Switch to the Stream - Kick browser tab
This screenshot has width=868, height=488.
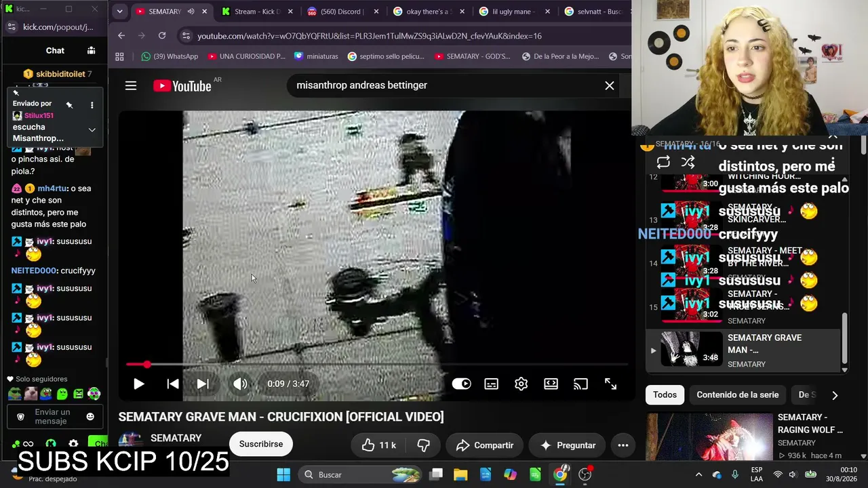256,12
